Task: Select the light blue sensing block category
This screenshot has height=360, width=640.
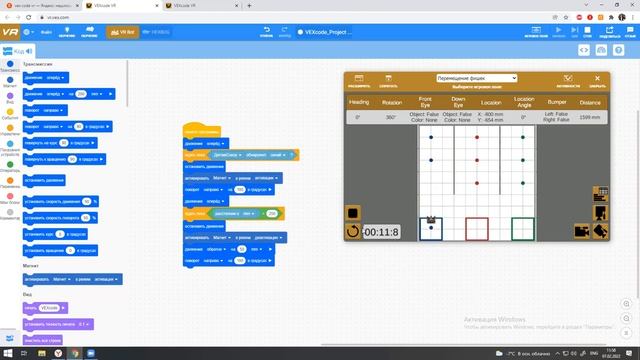Action: 10,148
